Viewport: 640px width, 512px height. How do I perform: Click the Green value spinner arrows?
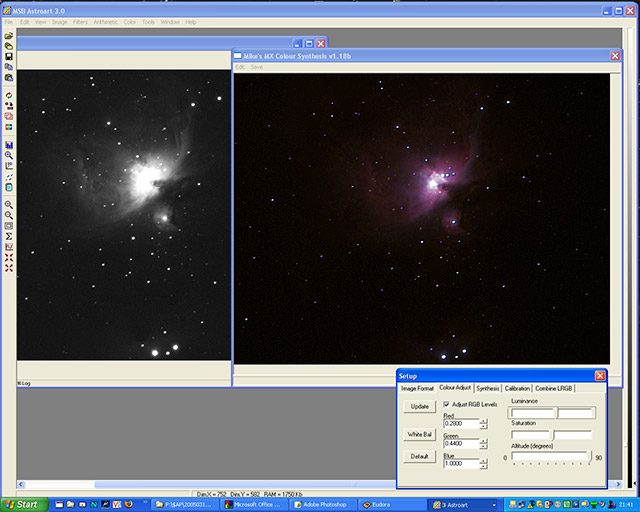tap(484, 443)
